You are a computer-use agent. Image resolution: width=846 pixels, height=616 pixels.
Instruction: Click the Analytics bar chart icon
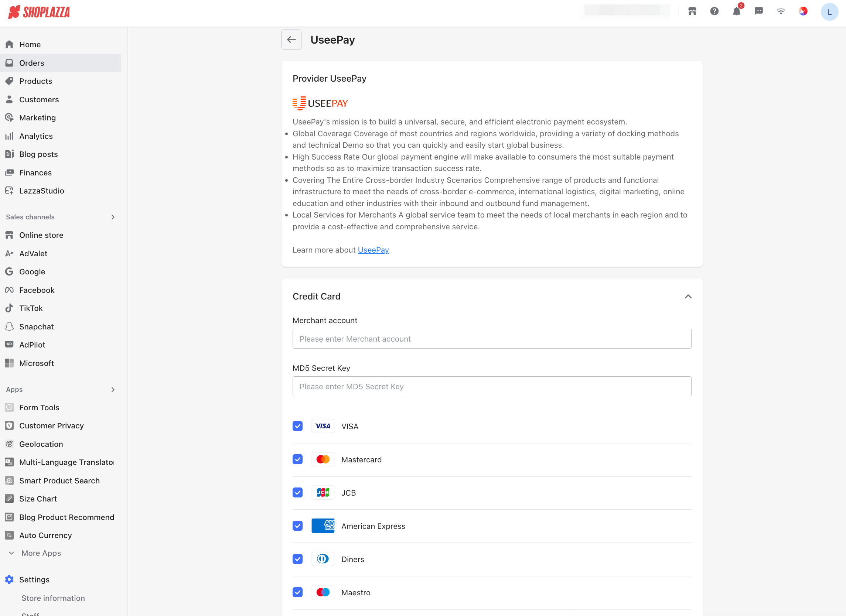pos(9,136)
